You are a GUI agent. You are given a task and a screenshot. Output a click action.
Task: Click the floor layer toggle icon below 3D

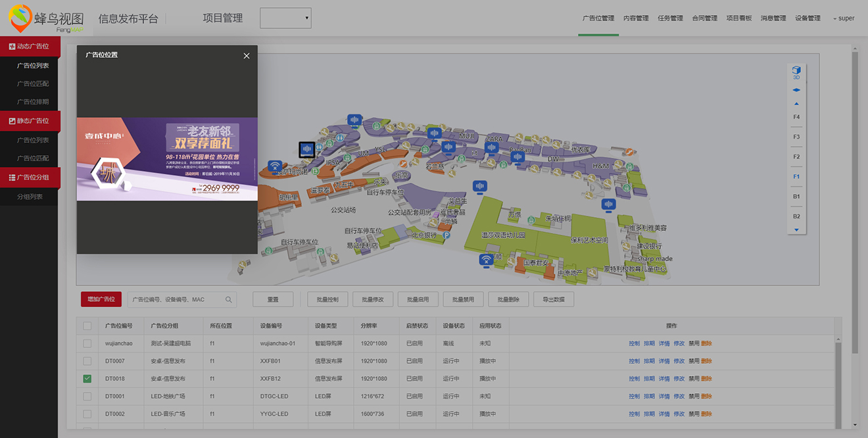point(796,90)
